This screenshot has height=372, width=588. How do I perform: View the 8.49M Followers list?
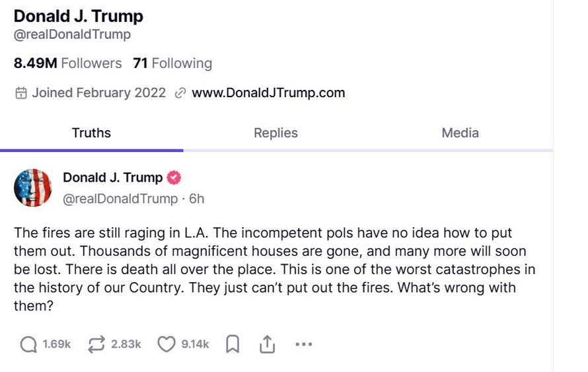coord(68,63)
